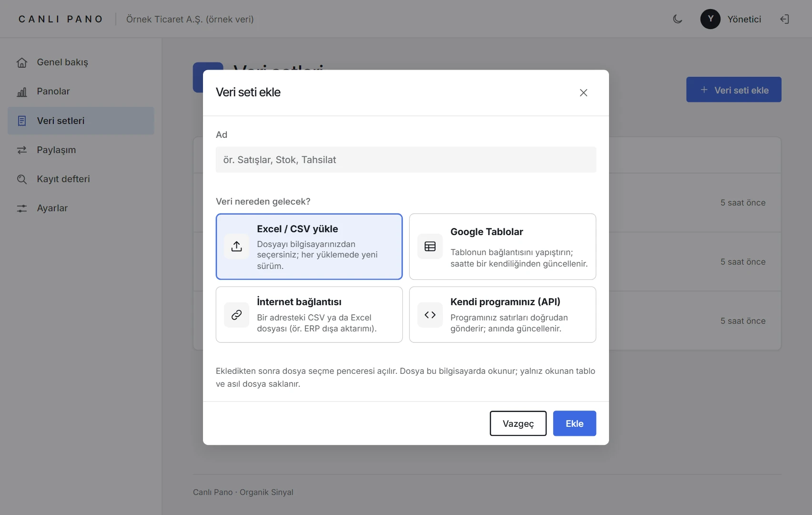Click the Yönetici user name
Viewport: 812px width, 515px height.
[744, 19]
